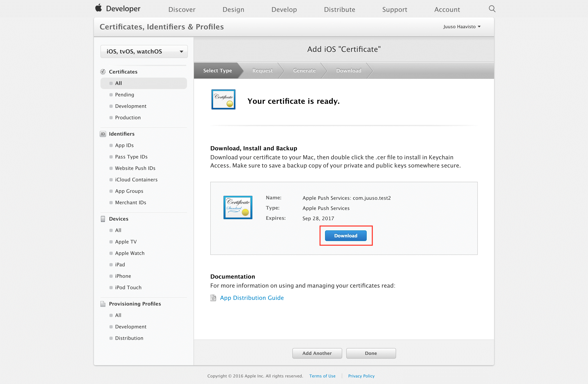Show iPad devices
The image size is (588, 384).
[120, 264]
